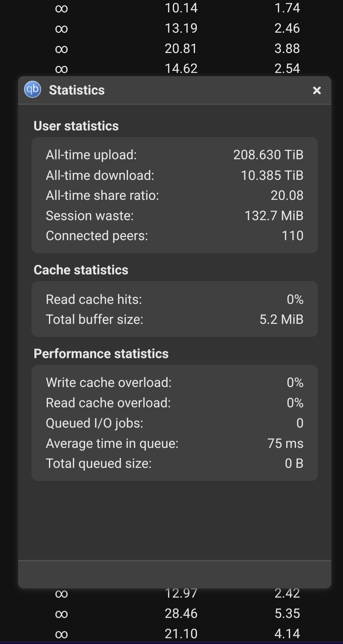This screenshot has height=644, width=343.
Task: Click the Session waste value
Action: pos(274,216)
